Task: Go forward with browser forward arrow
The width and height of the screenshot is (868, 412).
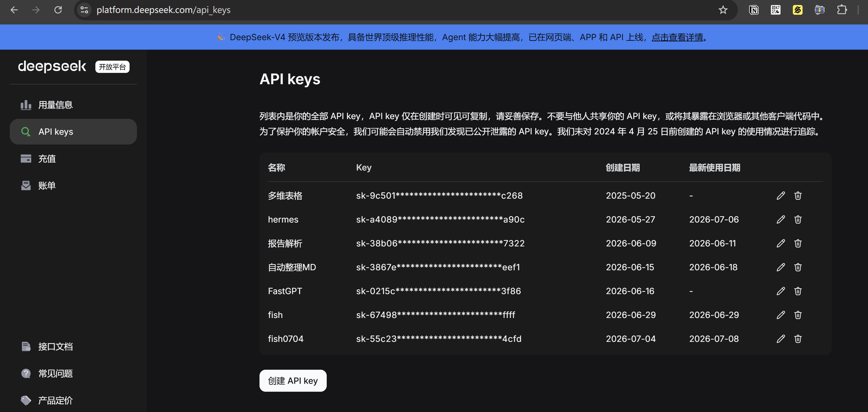Action: pos(36,10)
